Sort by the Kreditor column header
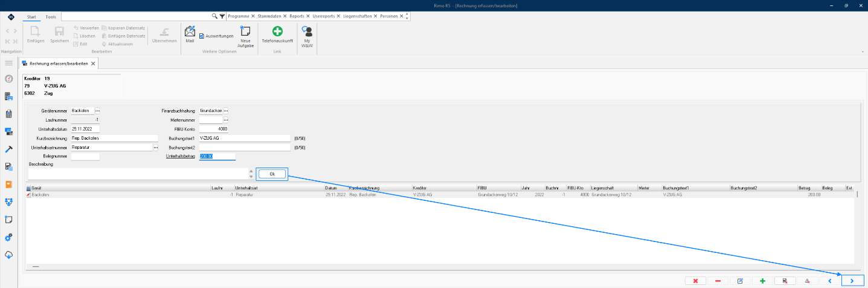The height and width of the screenshot is (288, 868). 444,188
